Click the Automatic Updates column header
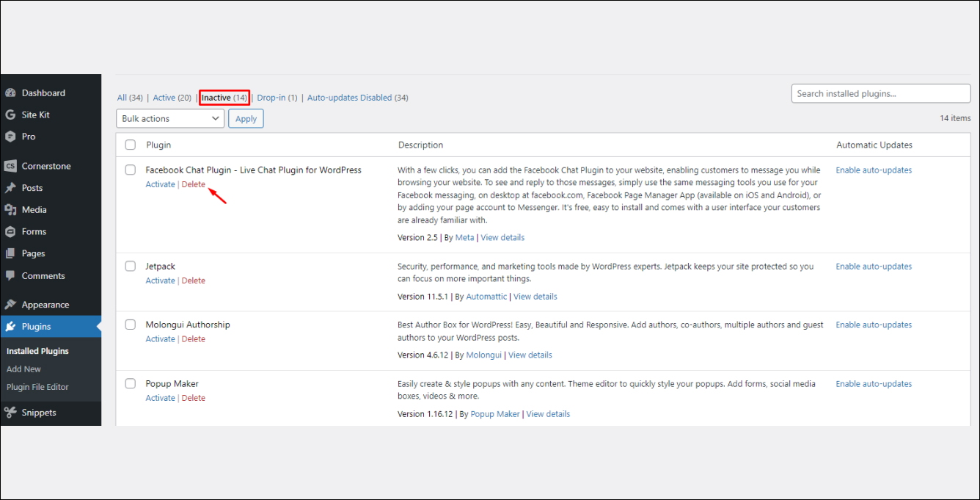Screen dimensions: 980x500 click(x=874, y=145)
